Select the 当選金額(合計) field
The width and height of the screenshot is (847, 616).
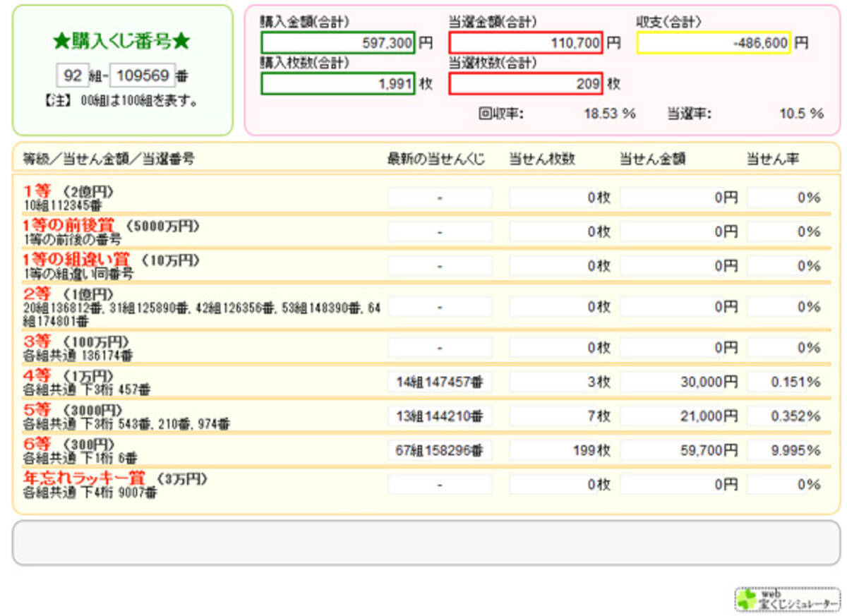click(525, 43)
